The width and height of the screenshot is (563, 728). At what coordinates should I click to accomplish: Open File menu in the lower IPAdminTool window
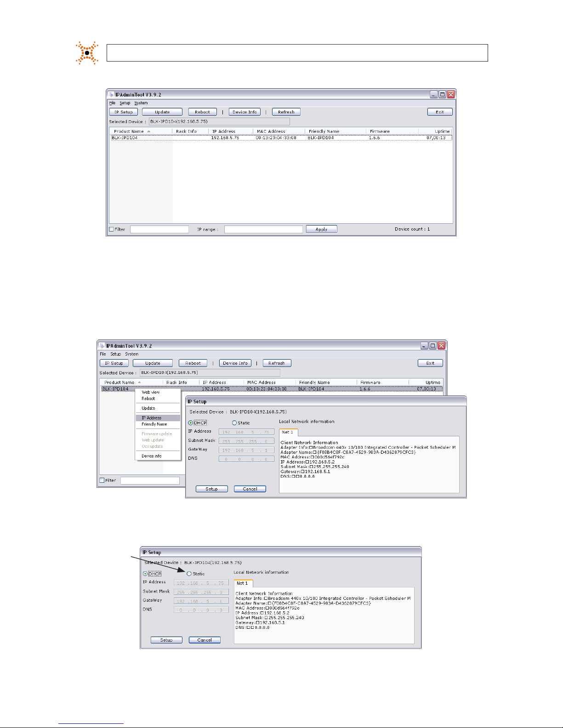tap(103, 354)
